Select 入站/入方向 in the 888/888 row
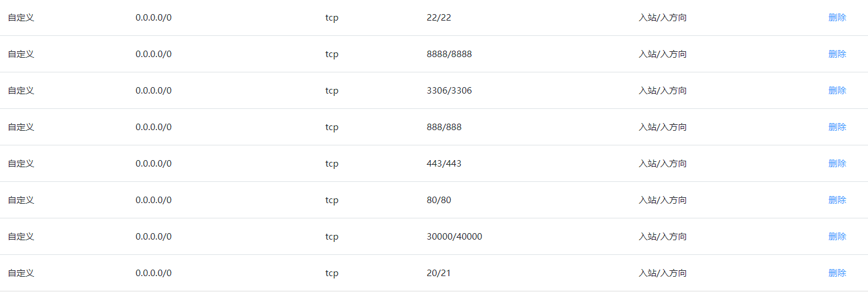The image size is (868, 292). pyautogui.click(x=663, y=127)
